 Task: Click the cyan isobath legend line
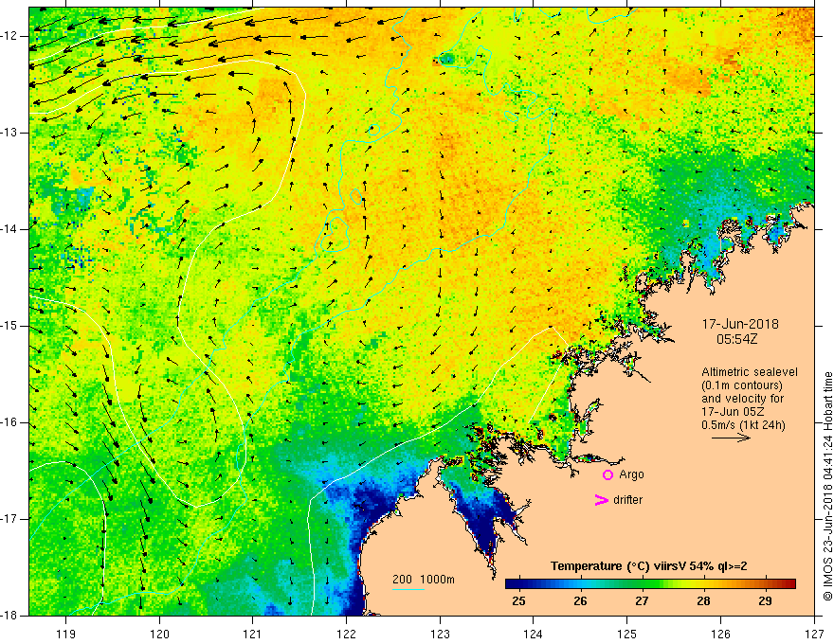click(408, 589)
